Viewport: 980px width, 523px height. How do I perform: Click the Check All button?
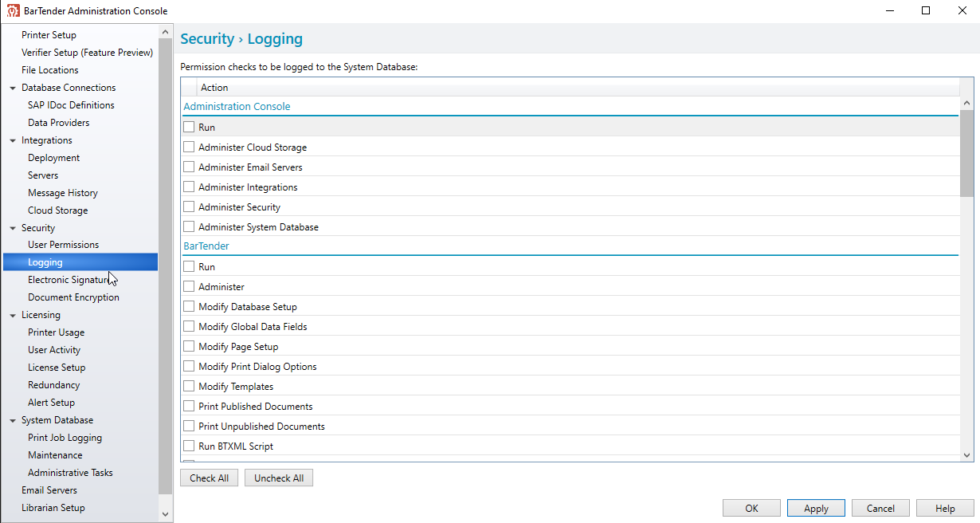coord(209,478)
